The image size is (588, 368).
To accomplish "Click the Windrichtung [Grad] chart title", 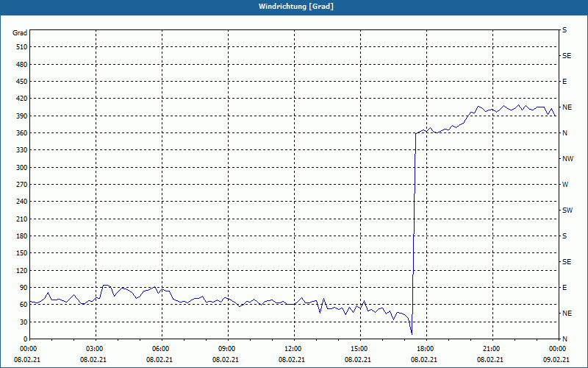I will coord(296,7).
